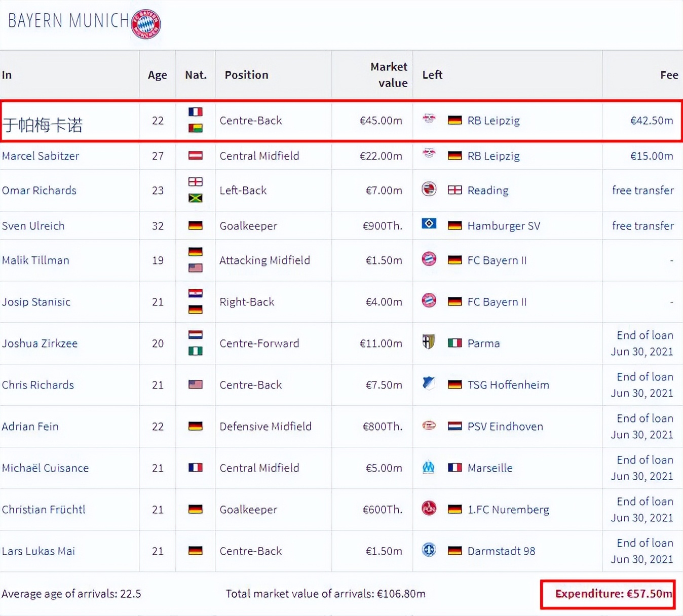
Task: Open Marcel Sabitzer's player page
Action: click(x=41, y=156)
